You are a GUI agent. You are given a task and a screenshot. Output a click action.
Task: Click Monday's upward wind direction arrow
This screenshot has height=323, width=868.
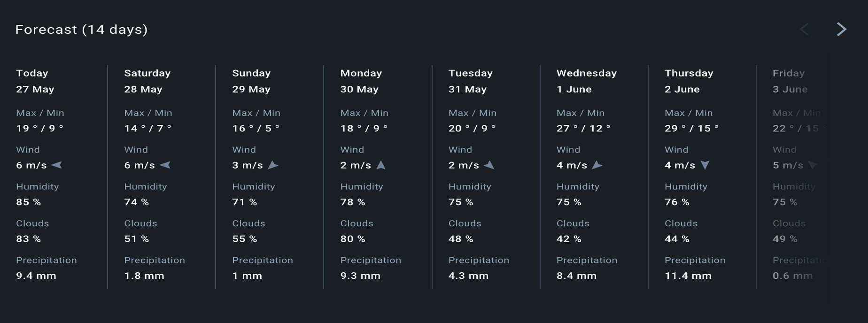(381, 165)
